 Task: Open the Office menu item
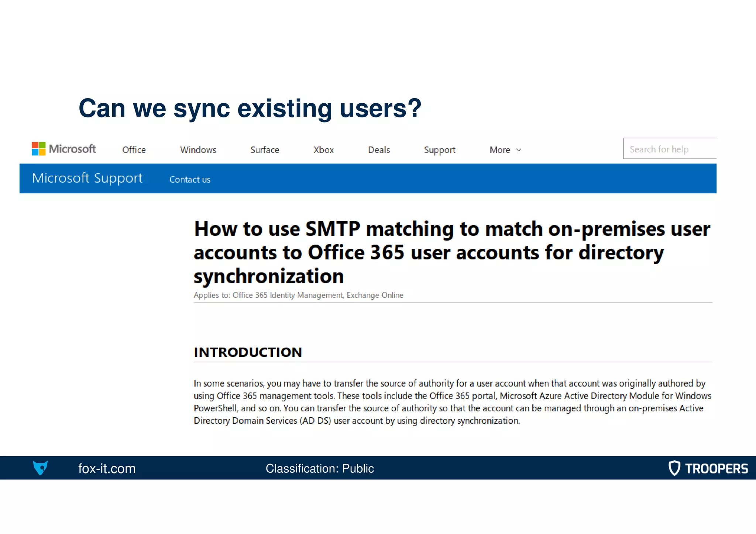pos(134,150)
